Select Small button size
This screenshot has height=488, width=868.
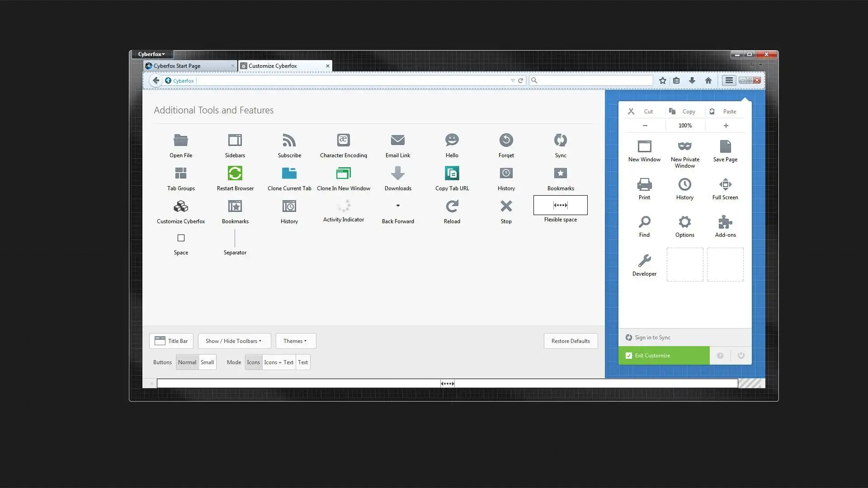(207, 362)
